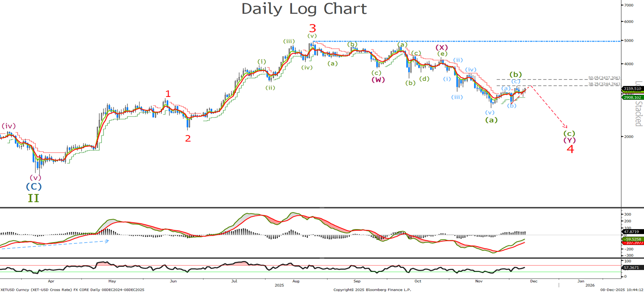Select the blue dash-dot horizontal line

461,41
